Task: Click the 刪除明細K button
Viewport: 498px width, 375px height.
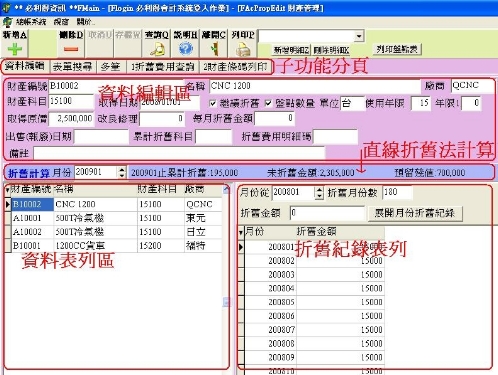Action: (x=331, y=50)
